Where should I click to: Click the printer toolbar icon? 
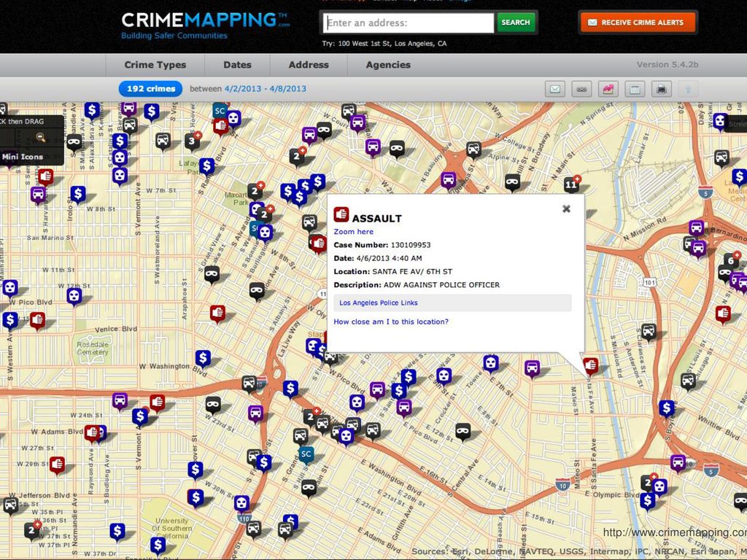(x=661, y=89)
